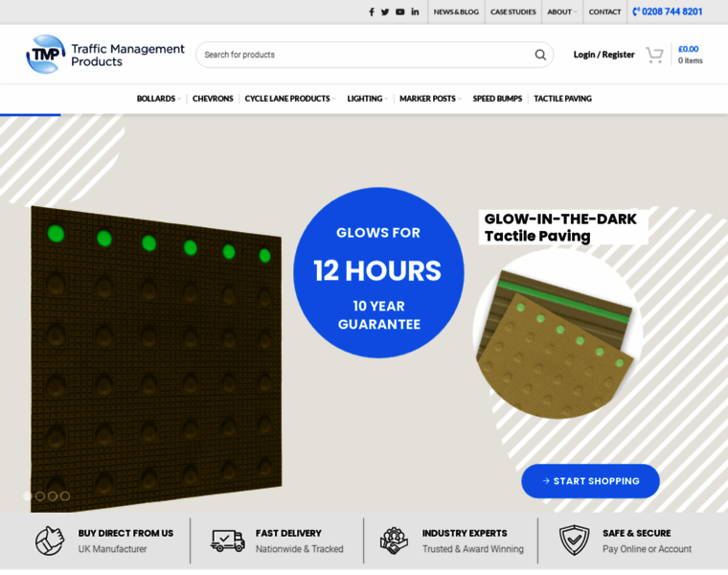Image resolution: width=728 pixels, height=575 pixels.
Task: Open the Tactile Paving category
Action: click(x=562, y=99)
